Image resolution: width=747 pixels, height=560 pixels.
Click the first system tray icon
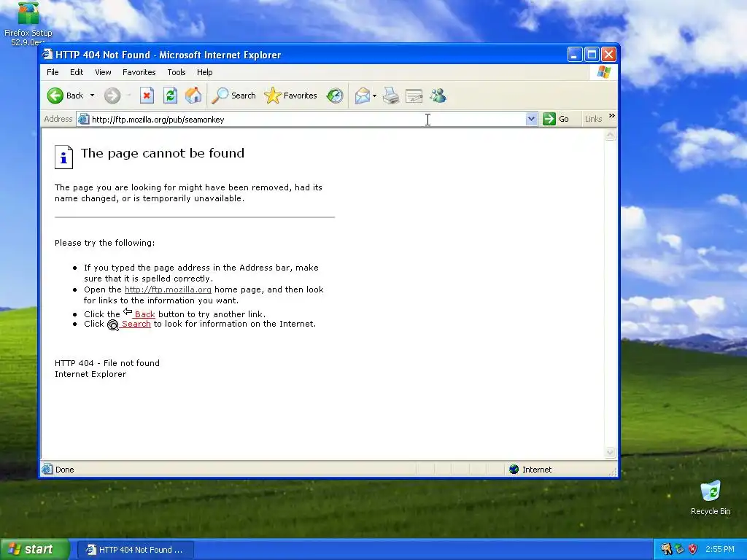(666, 550)
